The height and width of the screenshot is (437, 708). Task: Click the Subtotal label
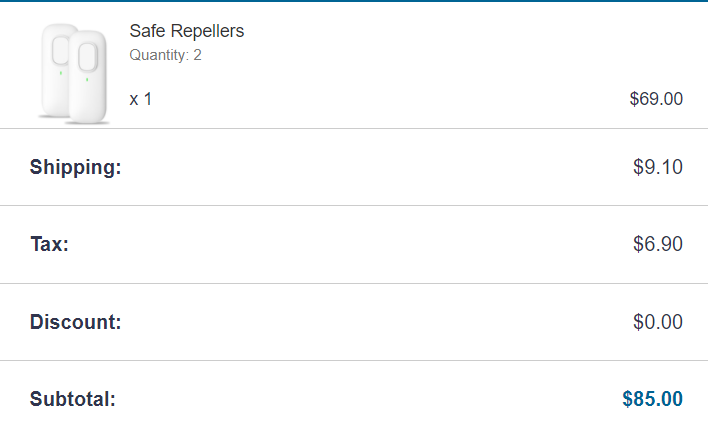pos(73,399)
